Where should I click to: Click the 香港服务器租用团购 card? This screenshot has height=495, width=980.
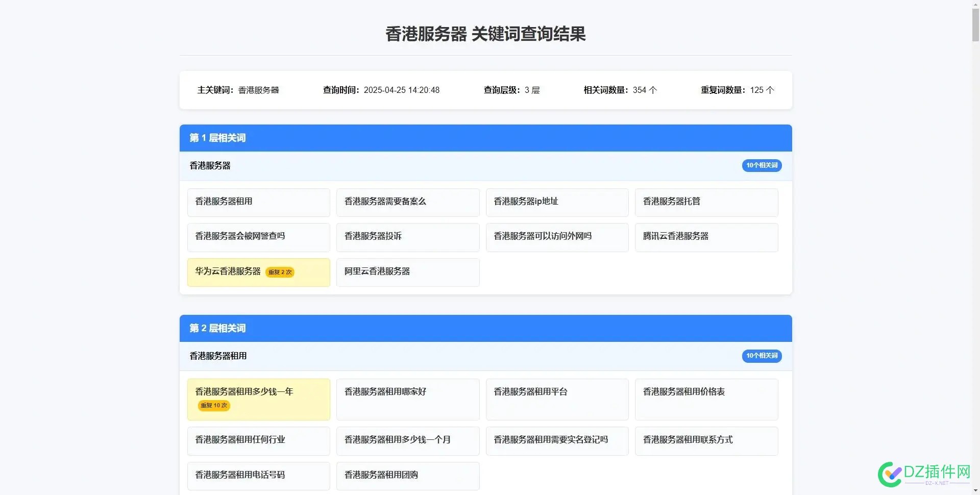click(408, 475)
